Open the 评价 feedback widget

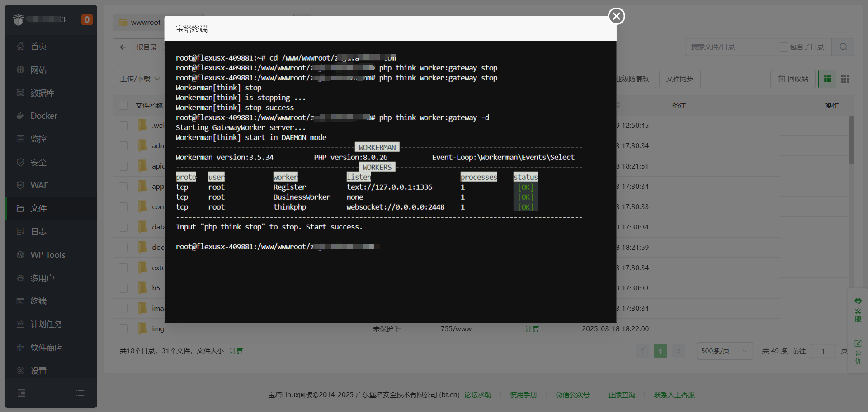click(x=858, y=351)
